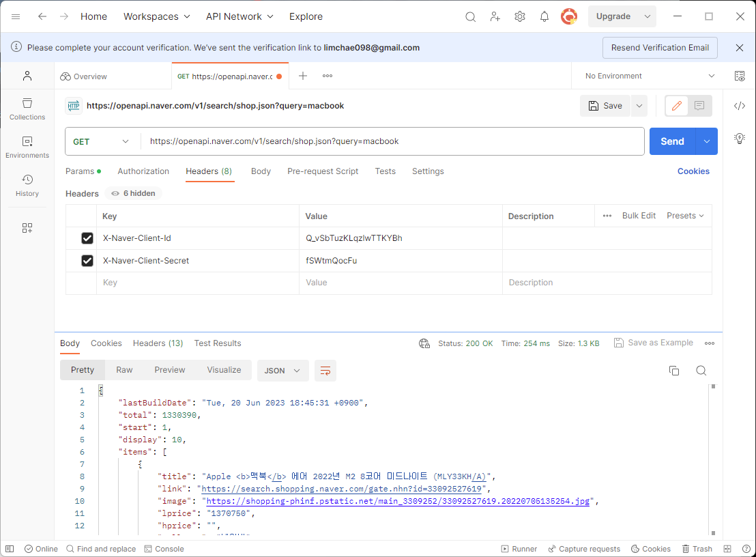This screenshot has height=557, width=756.
Task: Copy the response body to clipboard
Action: (x=674, y=371)
